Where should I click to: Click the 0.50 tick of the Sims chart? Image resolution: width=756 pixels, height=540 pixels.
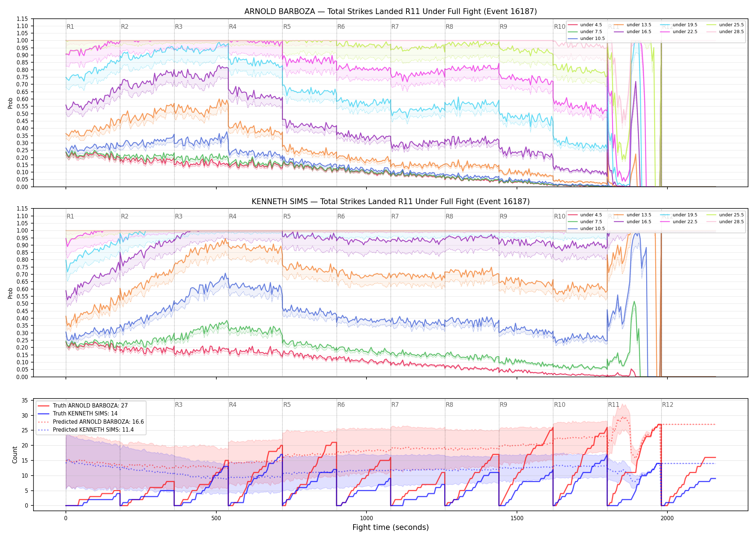click(x=22, y=304)
